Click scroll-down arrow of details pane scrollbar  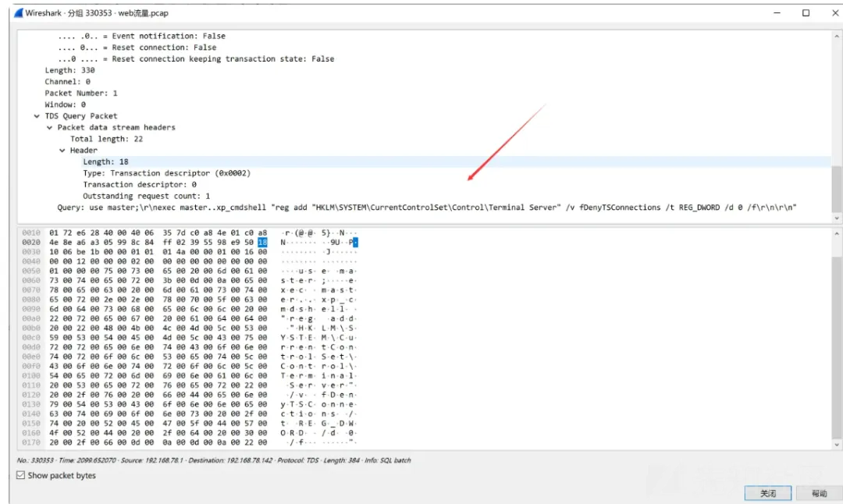tap(837, 218)
